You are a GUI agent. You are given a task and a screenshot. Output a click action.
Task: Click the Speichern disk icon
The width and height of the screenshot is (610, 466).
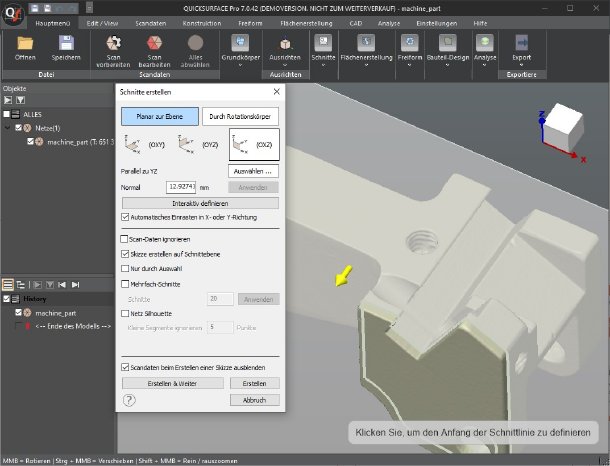[x=66, y=43]
